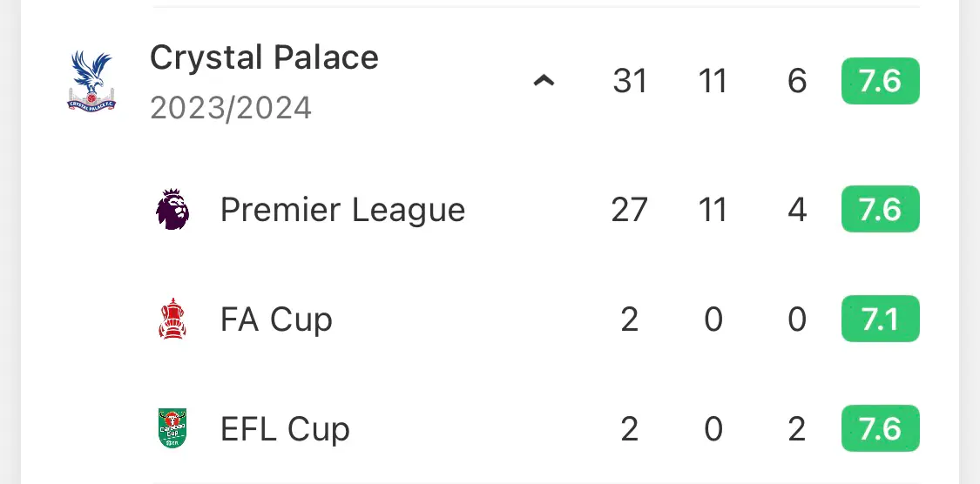Click the 4 Premier League assists value
The height and width of the screenshot is (484, 980).
point(797,209)
